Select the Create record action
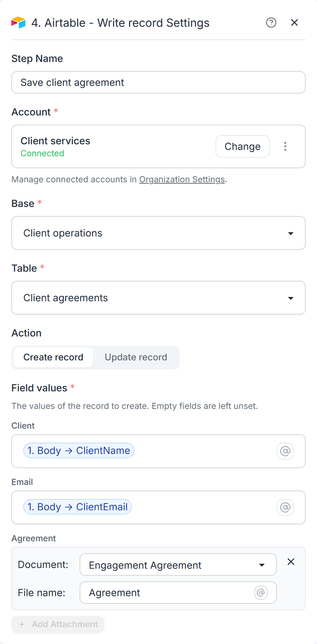Viewport: 317px width, 644px height. click(x=53, y=357)
